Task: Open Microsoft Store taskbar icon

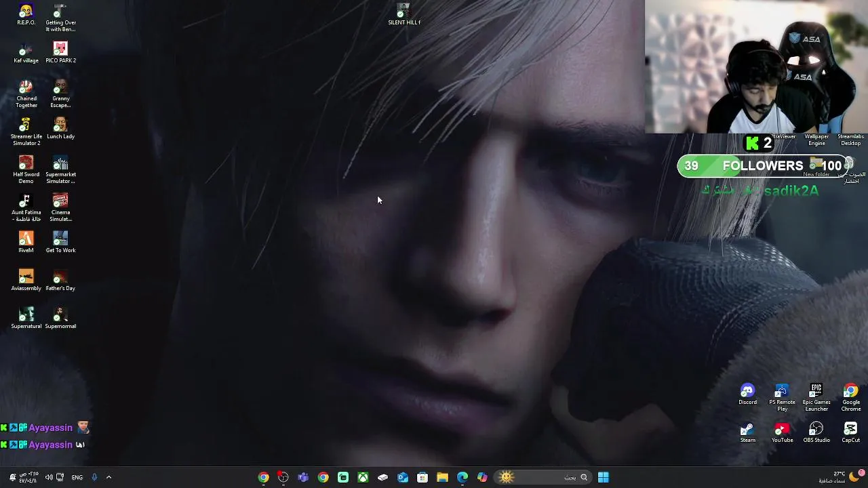Action: tap(422, 477)
